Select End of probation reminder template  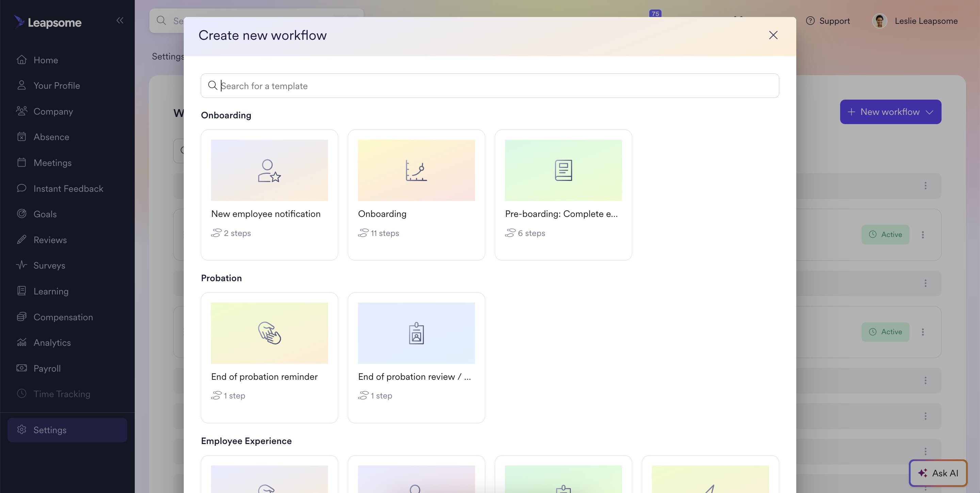[x=269, y=358]
